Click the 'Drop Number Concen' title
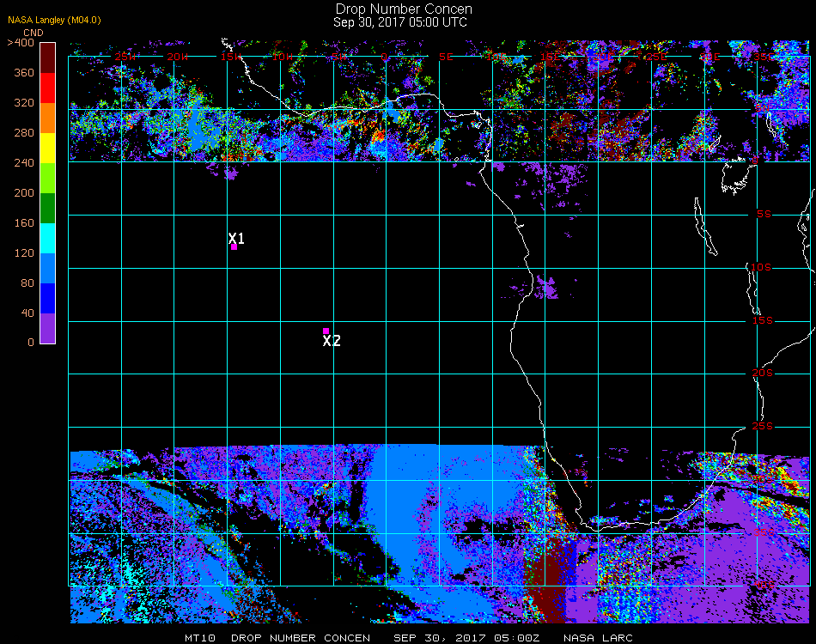Viewport: 816px width, 644px height. point(404,9)
